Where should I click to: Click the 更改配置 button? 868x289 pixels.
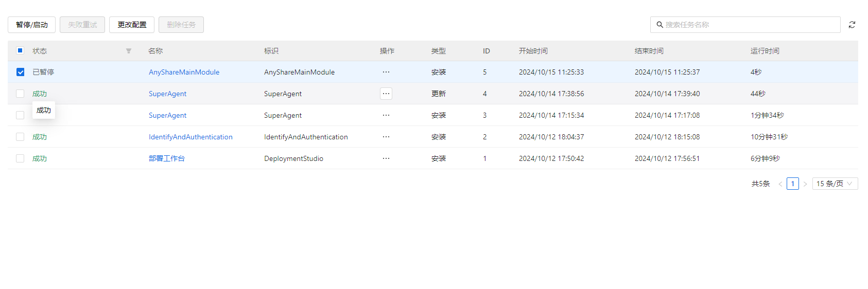[132, 25]
